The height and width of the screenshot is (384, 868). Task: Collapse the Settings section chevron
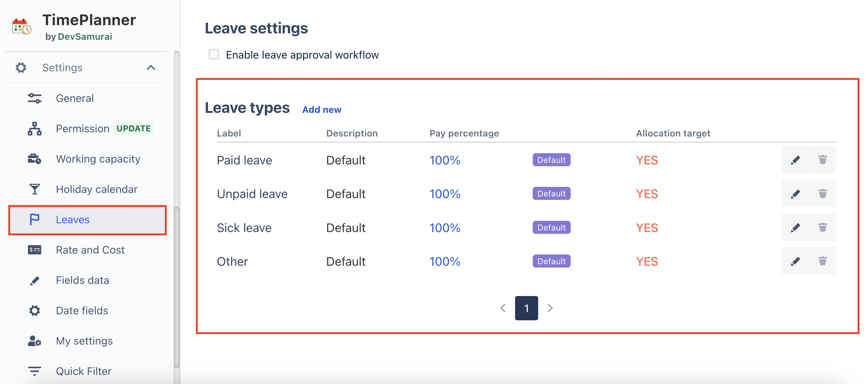coord(151,68)
